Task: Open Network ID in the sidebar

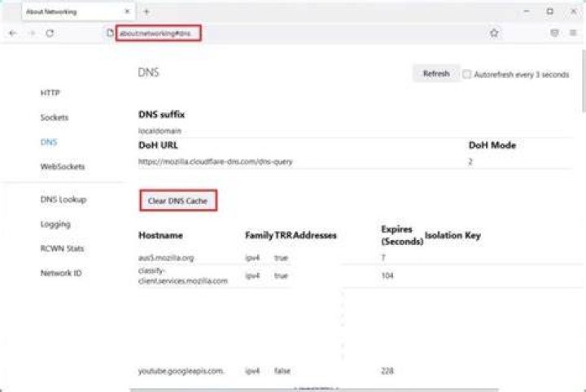Action: click(x=61, y=273)
